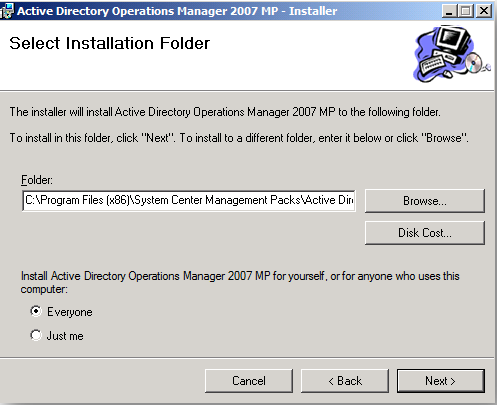Open the Browse... folder dialog

coord(425,201)
